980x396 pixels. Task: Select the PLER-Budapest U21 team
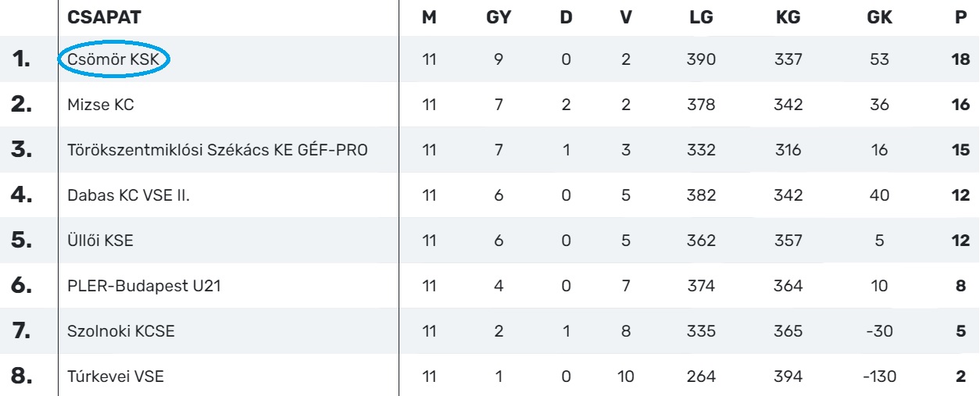[145, 286]
